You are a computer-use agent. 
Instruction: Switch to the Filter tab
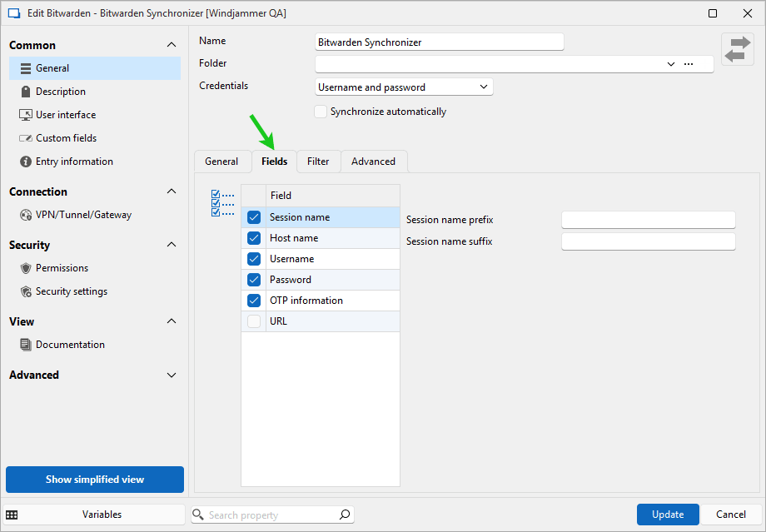coord(318,162)
